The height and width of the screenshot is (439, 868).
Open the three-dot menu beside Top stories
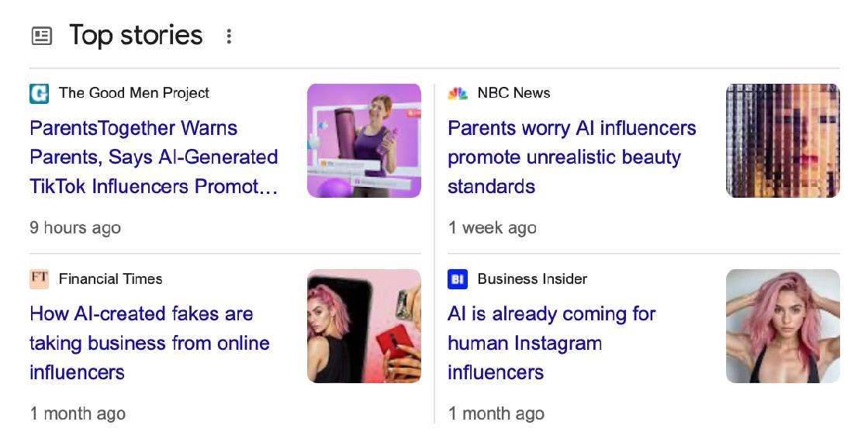[228, 36]
